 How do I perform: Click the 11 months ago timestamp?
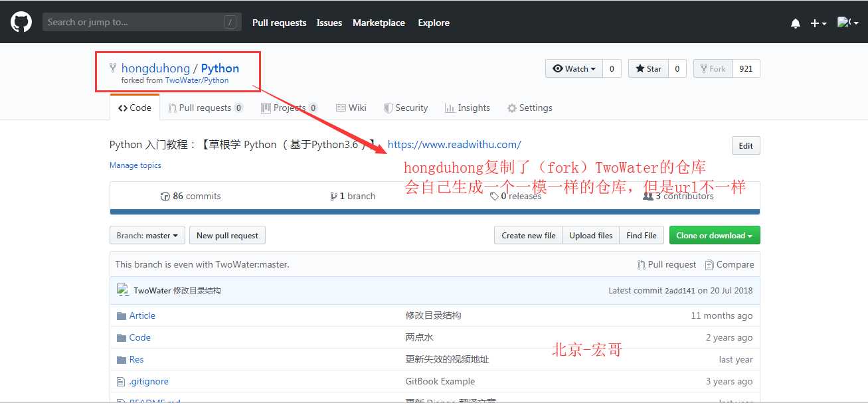pos(722,315)
